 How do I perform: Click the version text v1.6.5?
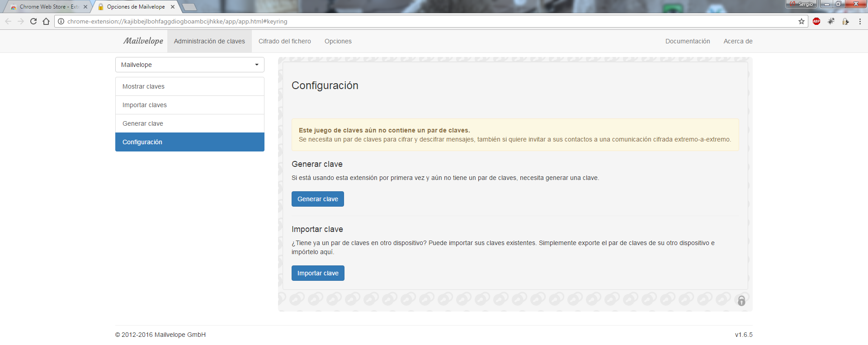744,335
